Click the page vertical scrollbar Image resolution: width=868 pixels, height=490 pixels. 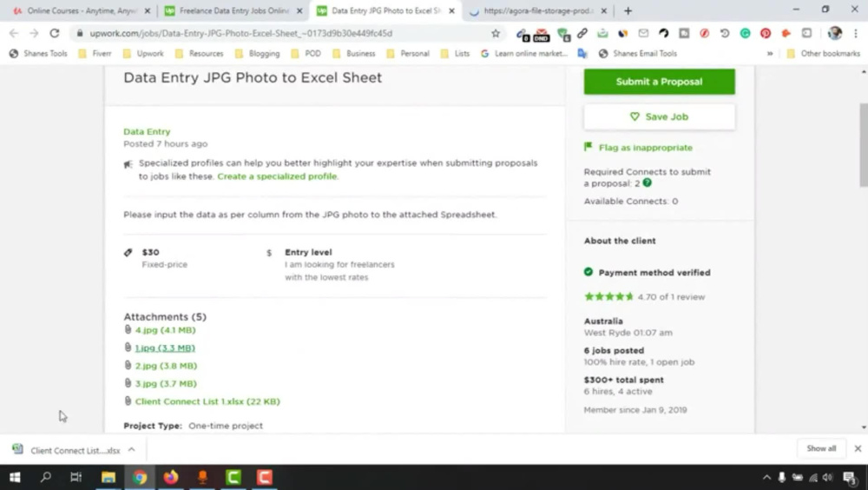click(864, 145)
